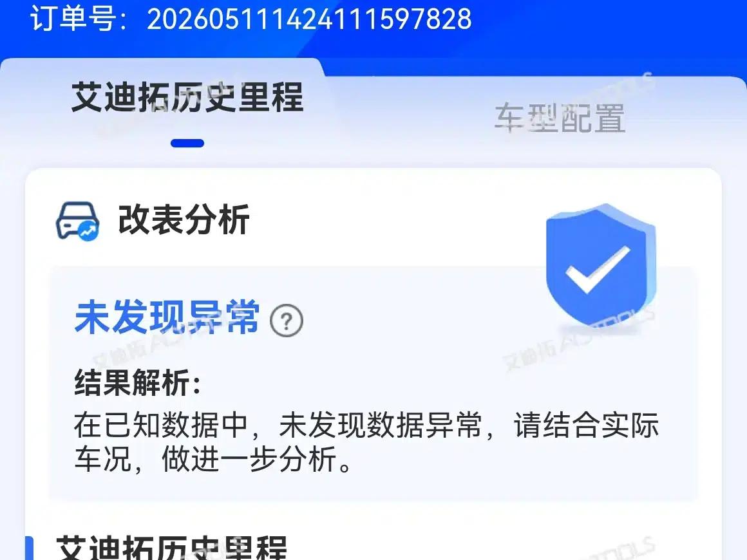This screenshot has height=560, width=747.
Task: Click the 未发现异常 result text
Action: pos(167,317)
